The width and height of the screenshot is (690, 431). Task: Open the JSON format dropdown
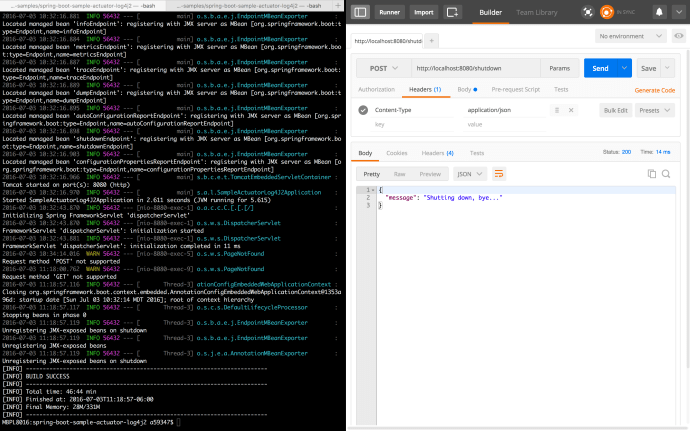[468, 173]
